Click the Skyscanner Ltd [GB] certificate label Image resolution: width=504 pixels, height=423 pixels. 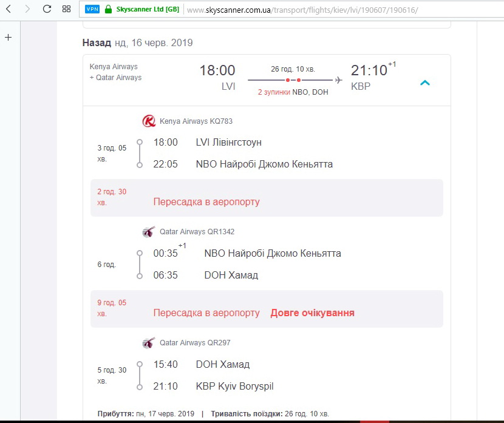coord(148,9)
